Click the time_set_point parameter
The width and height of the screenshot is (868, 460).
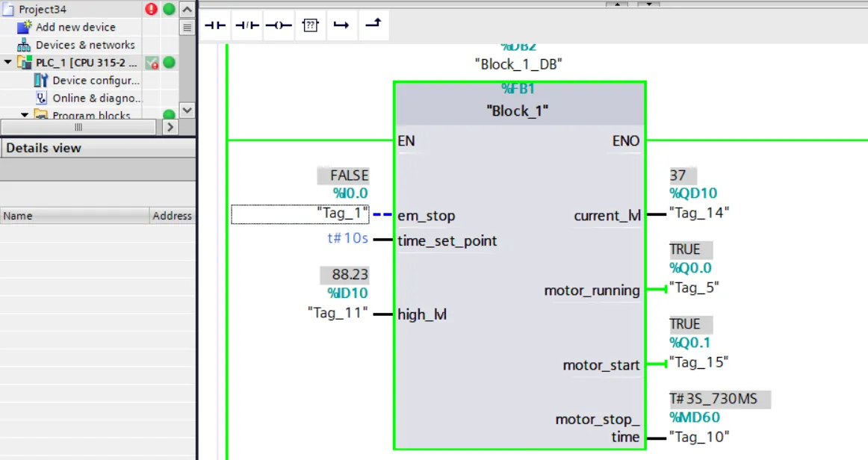pos(447,240)
